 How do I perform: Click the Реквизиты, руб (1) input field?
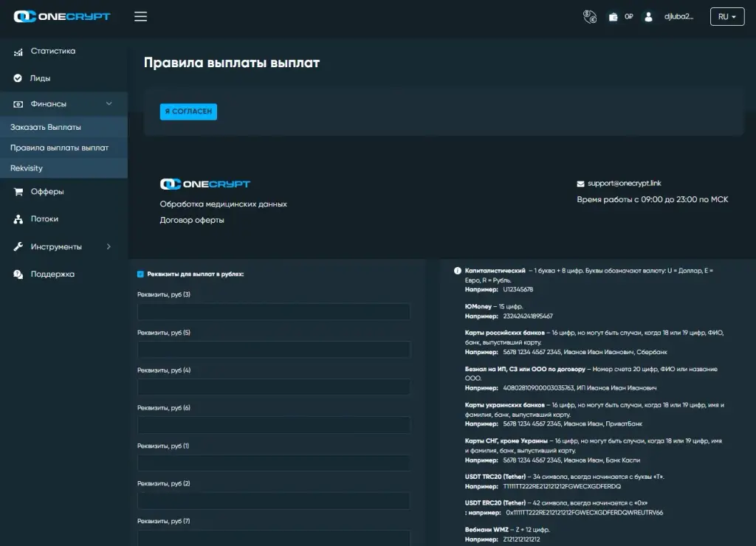pyautogui.click(x=274, y=463)
